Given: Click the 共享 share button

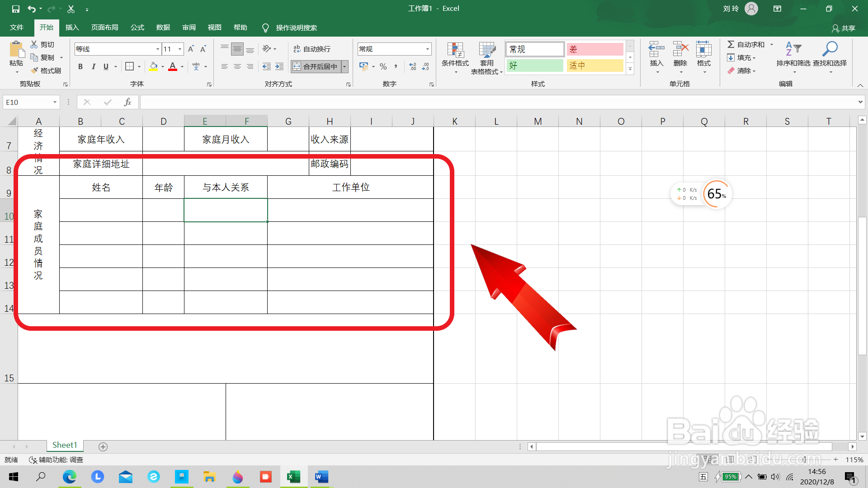Looking at the screenshot, I should pyautogui.click(x=844, y=28).
